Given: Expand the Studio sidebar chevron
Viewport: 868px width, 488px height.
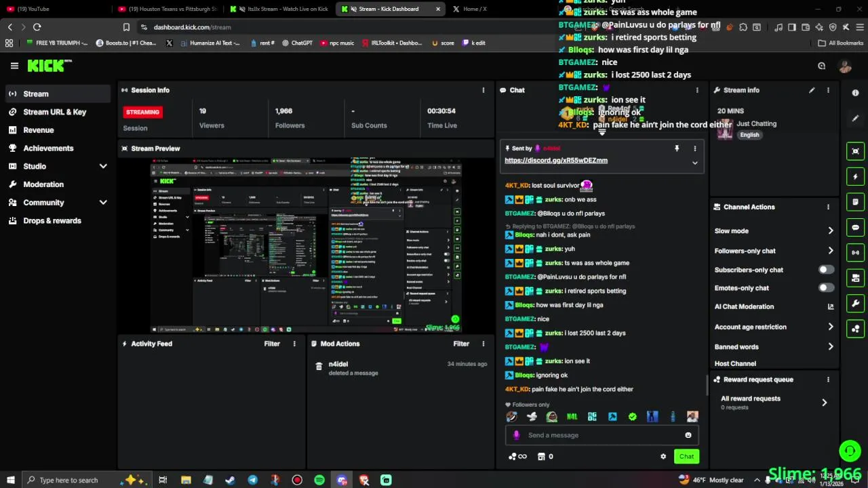Looking at the screenshot, I should coord(103,166).
